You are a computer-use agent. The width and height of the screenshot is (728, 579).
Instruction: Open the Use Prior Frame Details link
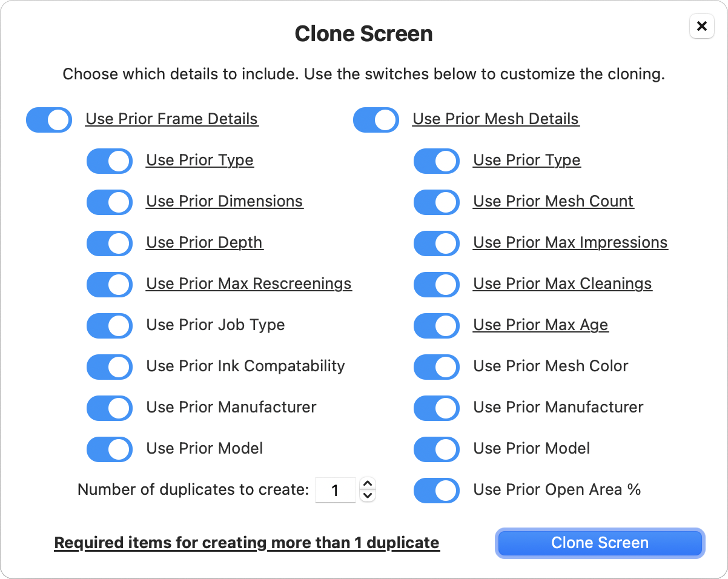pos(172,119)
